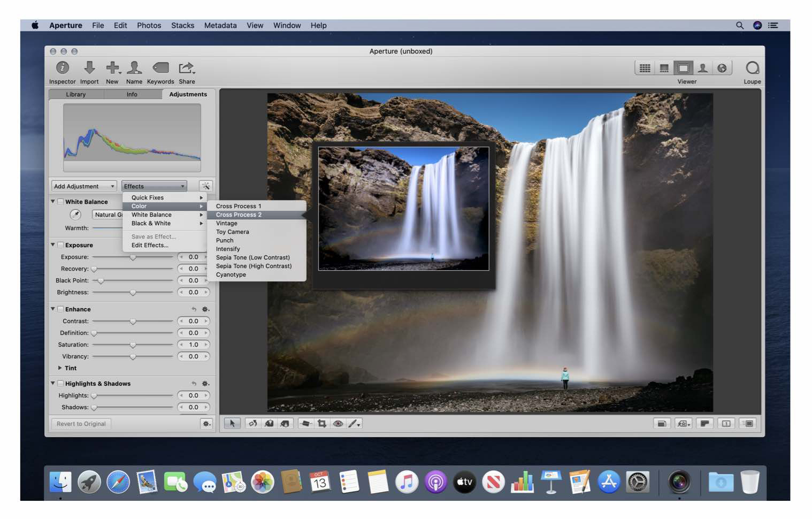Open the Loupe magnification tool
This screenshot has width=812, height=519.
tap(752, 68)
